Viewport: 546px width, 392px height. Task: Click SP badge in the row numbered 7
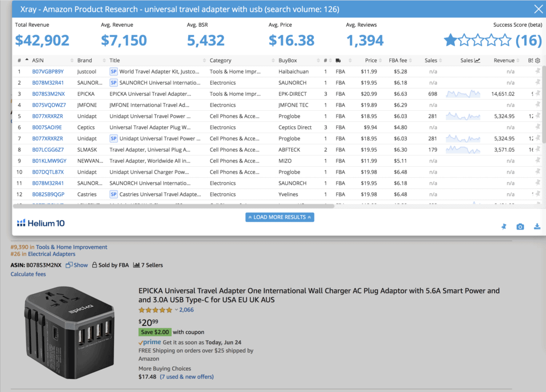(114, 138)
